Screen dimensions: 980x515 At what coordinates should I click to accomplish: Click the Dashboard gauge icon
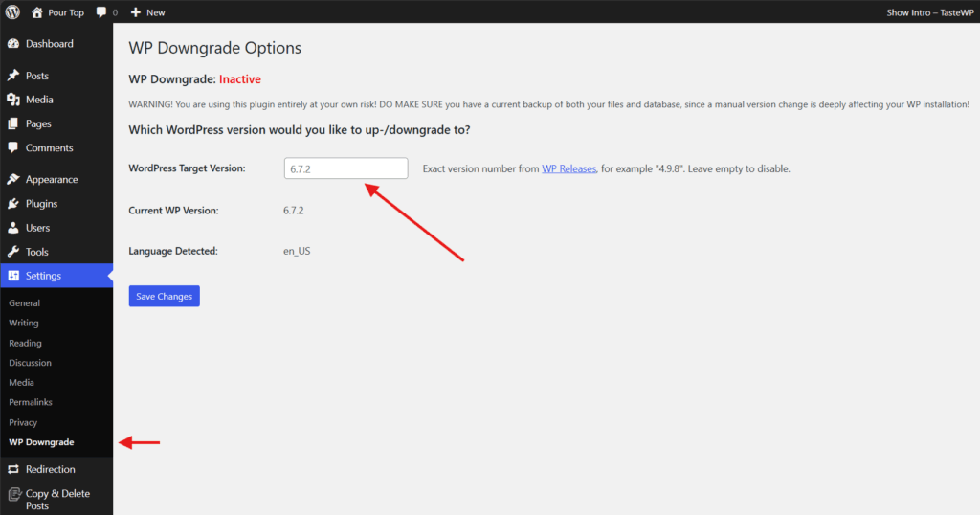coord(13,44)
